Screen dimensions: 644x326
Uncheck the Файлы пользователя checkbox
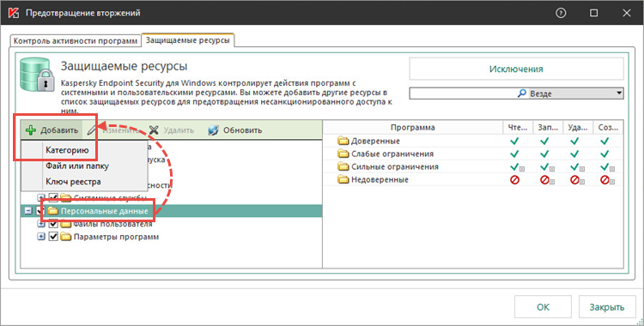click(53, 224)
